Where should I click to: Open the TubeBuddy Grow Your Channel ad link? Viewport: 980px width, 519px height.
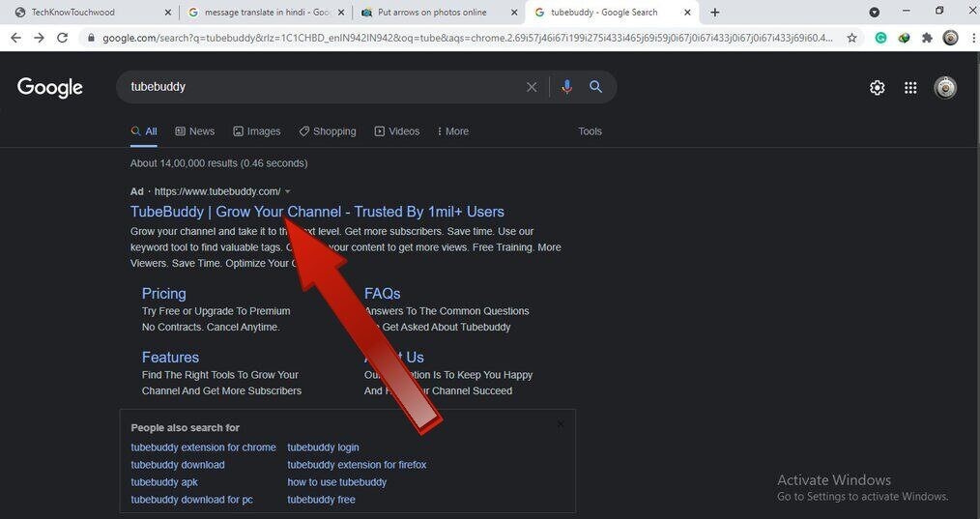[318, 212]
